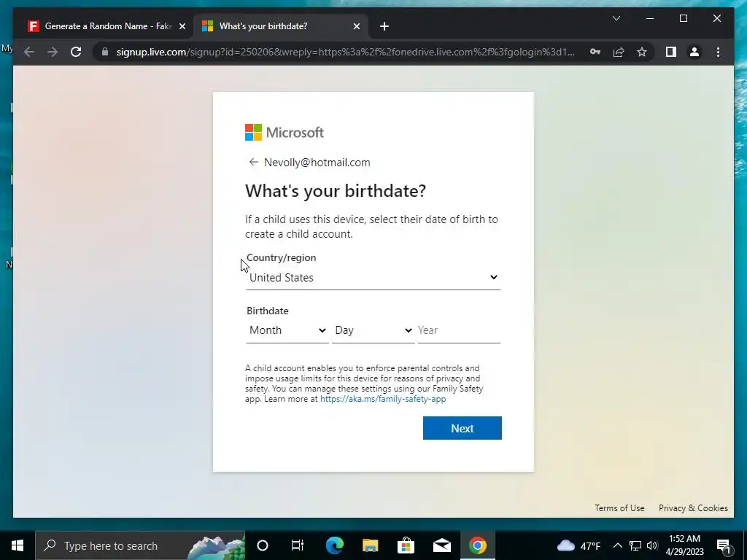
Task: Close the Generate a Random Name tab
Action: tap(182, 26)
